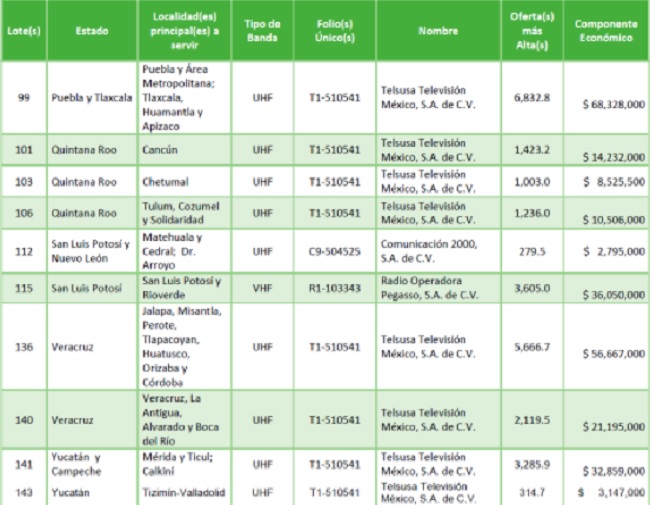Select the Jalapa, Misantla, Perote locality cell
Image resolution: width=650 pixels, height=505 pixels.
182,347
